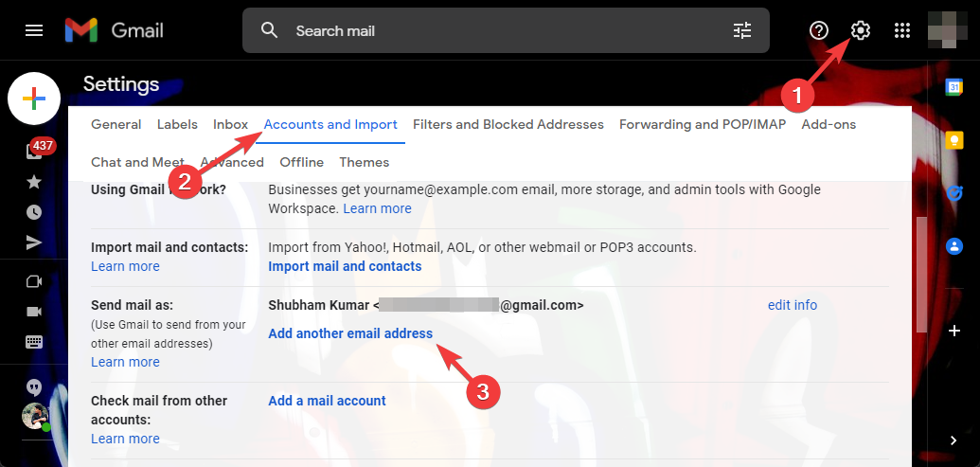Open the Google apps grid
Image resolution: width=980 pixels, height=467 pixels.
[x=901, y=30]
